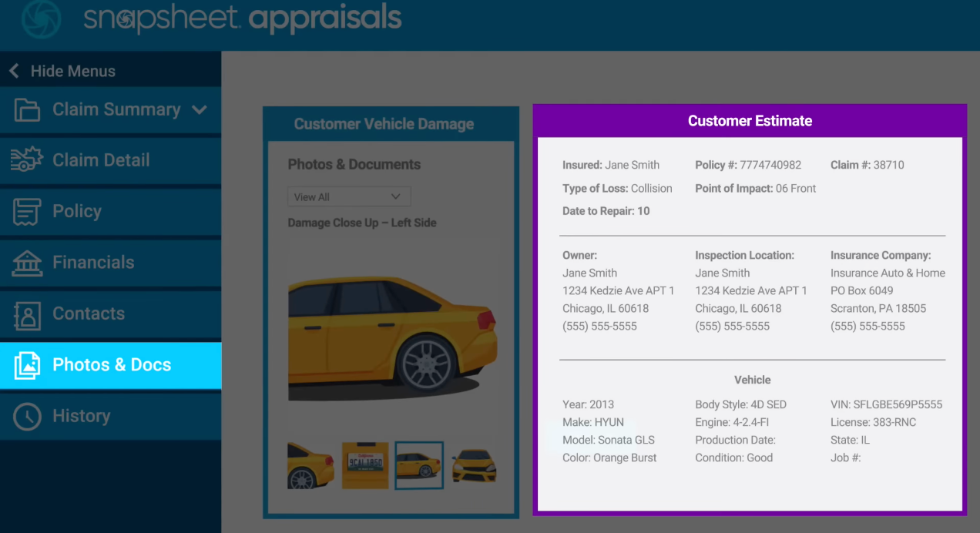This screenshot has width=980, height=533.
Task: Select the rear wheel close-up thumbnail
Action: click(310, 465)
